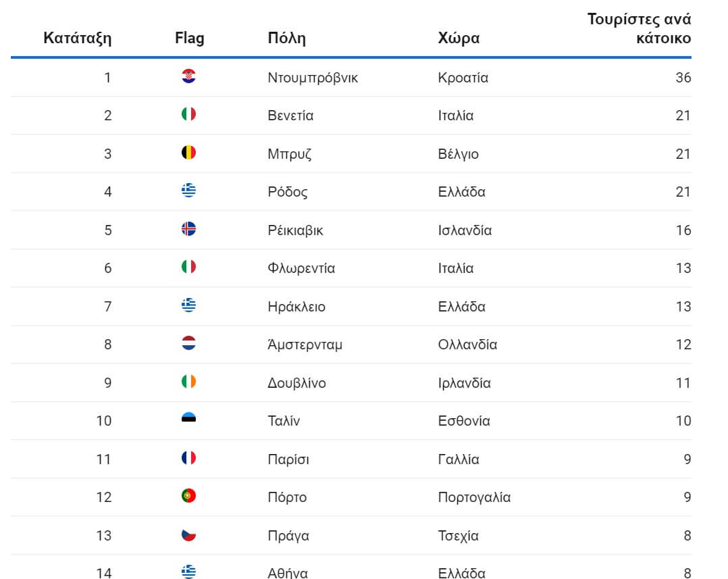Click the Πόλη column header

(x=286, y=38)
